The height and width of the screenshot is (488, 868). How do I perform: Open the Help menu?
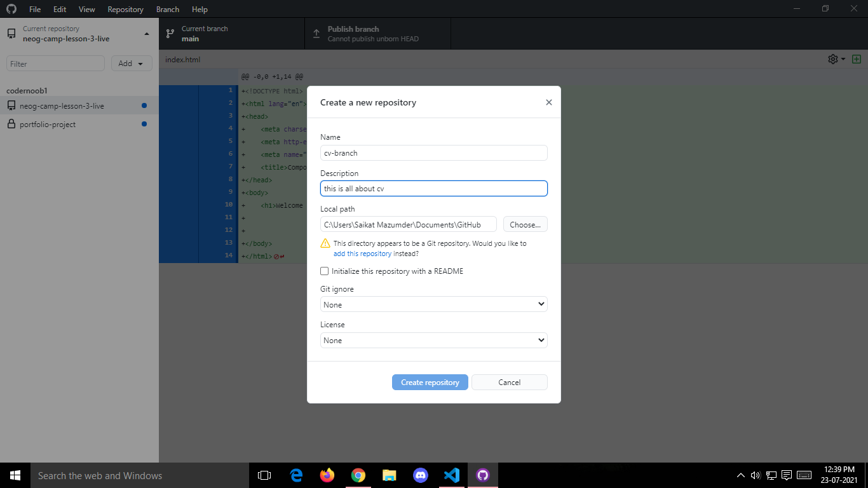200,10
